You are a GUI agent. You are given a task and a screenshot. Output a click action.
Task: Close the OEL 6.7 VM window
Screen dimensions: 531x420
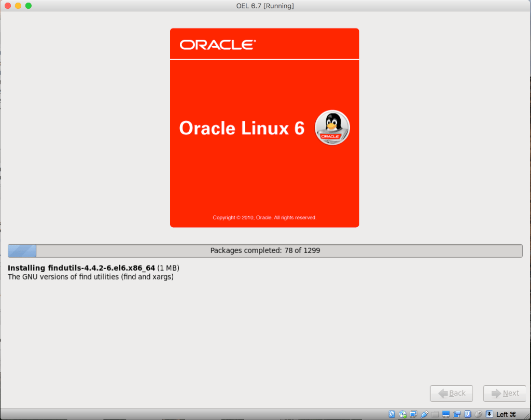tap(8, 6)
